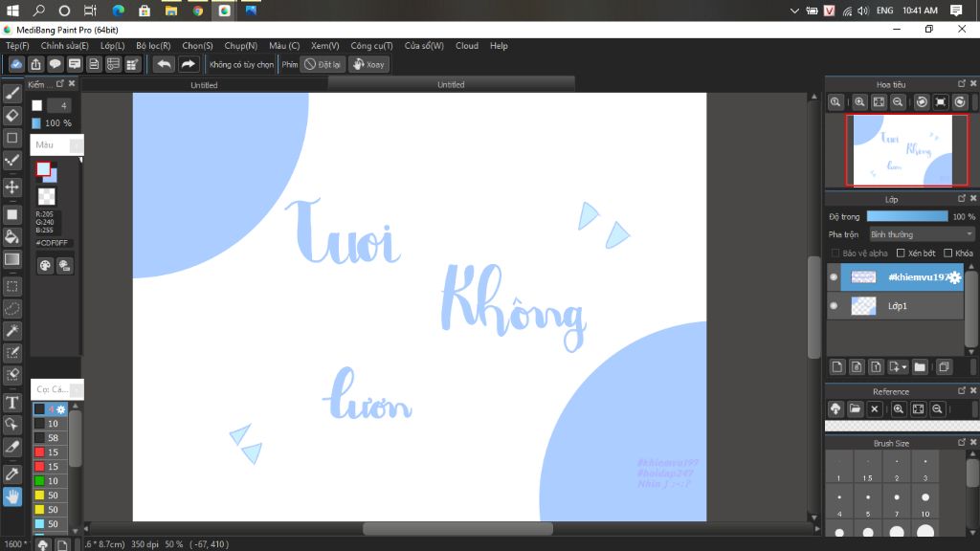Zoom out on the Navigator panel

pos(898,102)
